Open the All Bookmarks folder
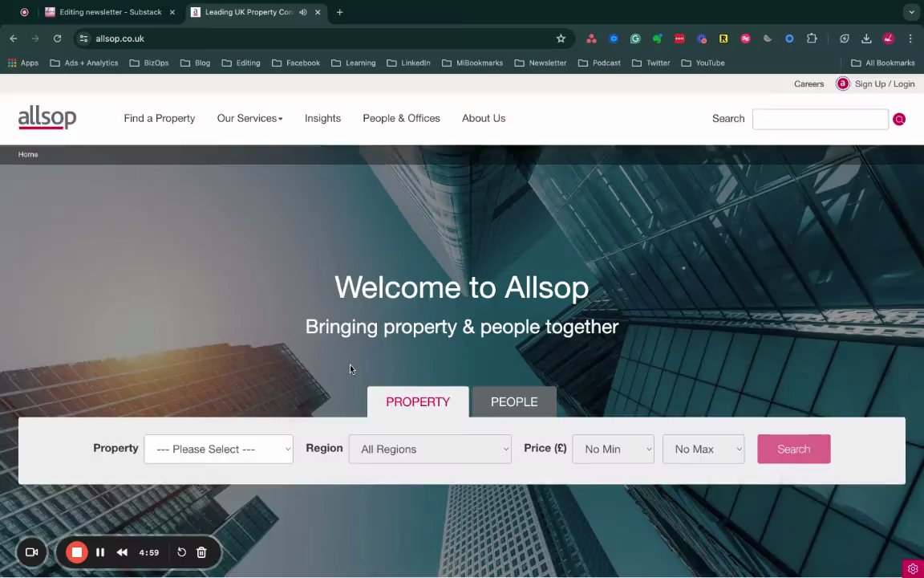 (883, 63)
